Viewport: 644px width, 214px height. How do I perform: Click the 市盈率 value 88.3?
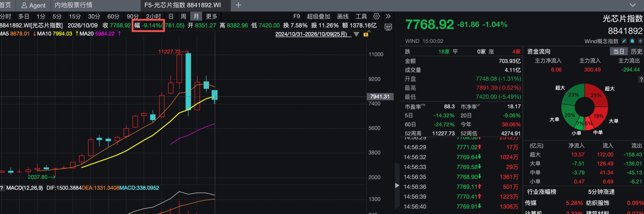pyautogui.click(x=449, y=107)
